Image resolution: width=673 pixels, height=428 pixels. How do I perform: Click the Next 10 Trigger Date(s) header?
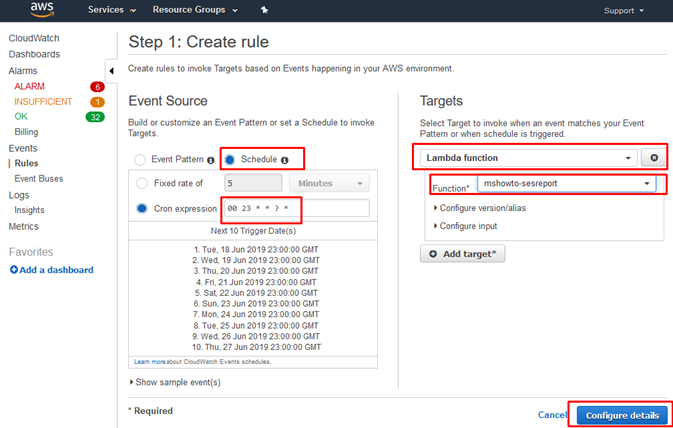[253, 231]
